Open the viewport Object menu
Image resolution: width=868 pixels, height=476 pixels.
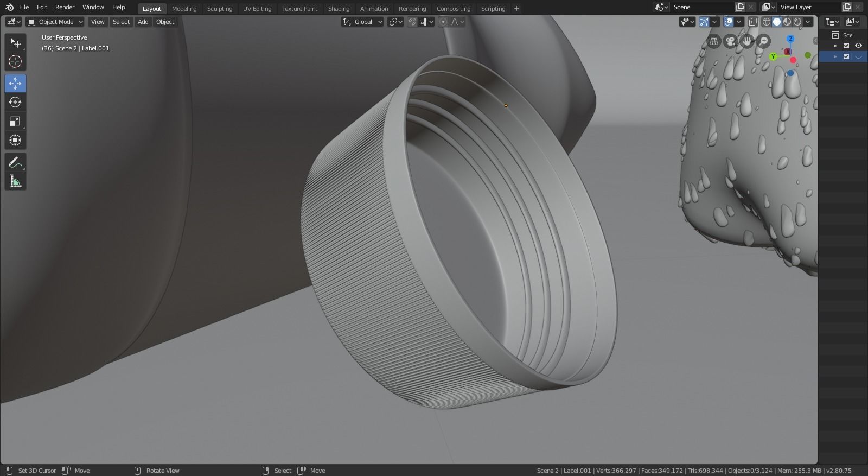[x=165, y=22]
